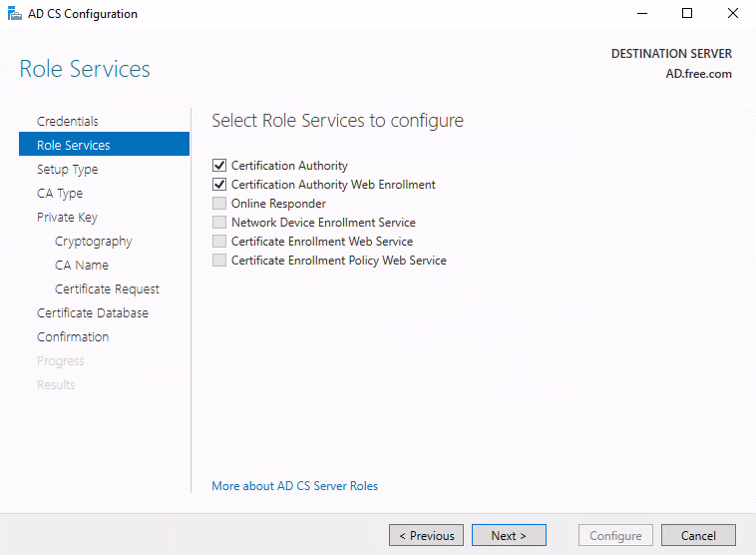
Task: Open the Setup Type step
Action: (x=68, y=170)
